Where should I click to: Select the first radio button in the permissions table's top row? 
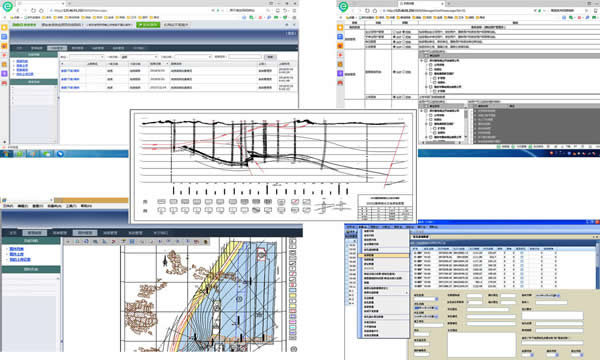(x=395, y=32)
